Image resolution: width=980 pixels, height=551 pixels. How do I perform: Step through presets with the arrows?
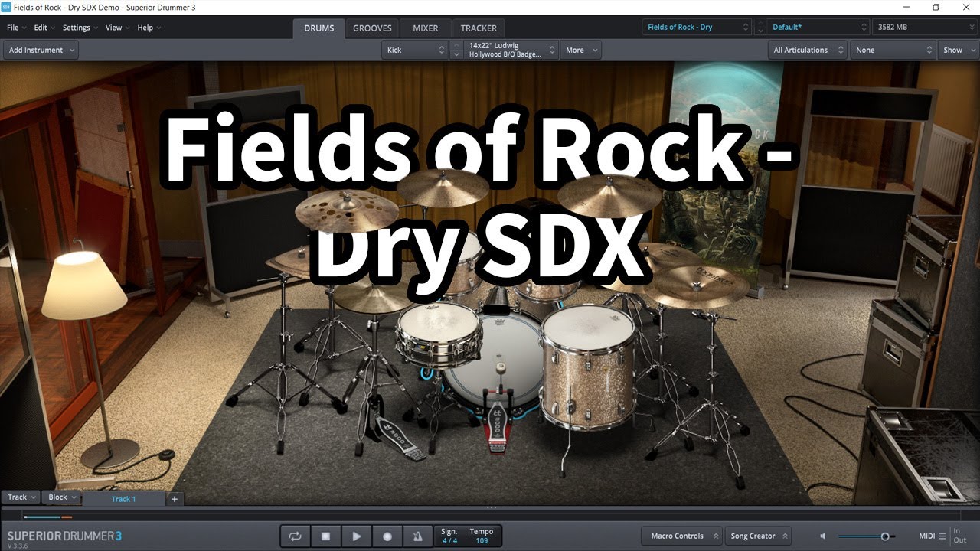760,28
